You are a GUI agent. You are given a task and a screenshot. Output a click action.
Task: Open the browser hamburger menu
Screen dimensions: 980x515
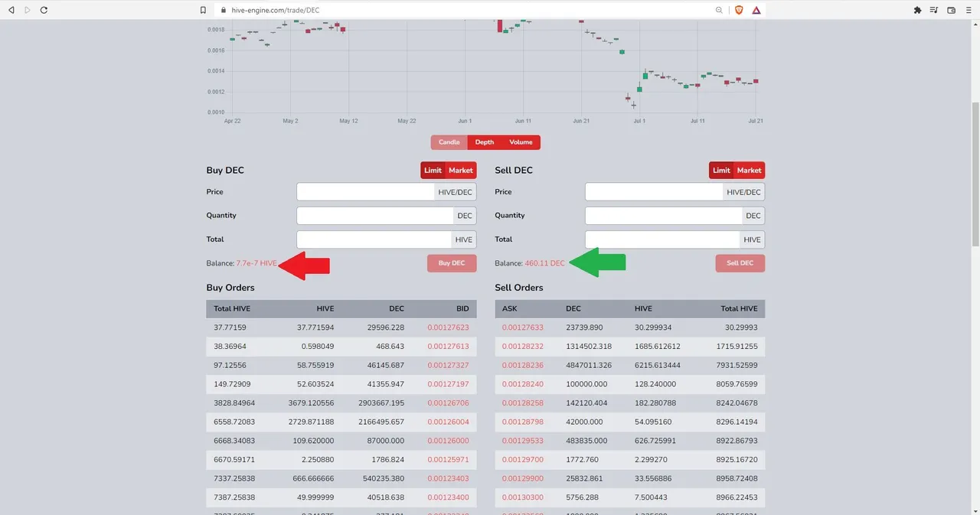pos(969,10)
